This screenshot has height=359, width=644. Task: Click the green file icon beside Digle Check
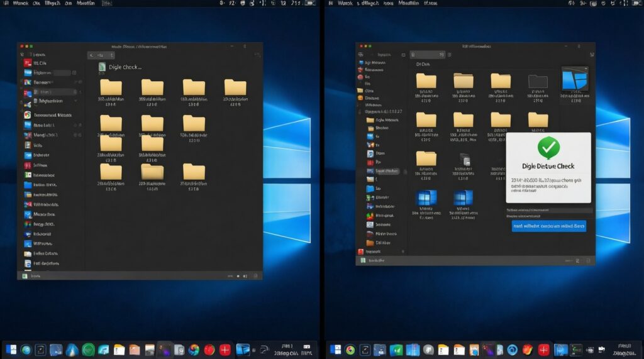point(102,67)
